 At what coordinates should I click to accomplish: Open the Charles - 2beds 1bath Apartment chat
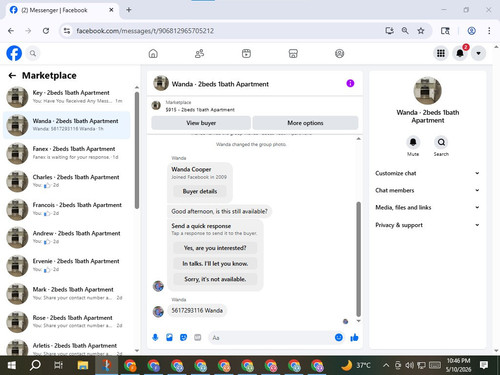pos(67,181)
